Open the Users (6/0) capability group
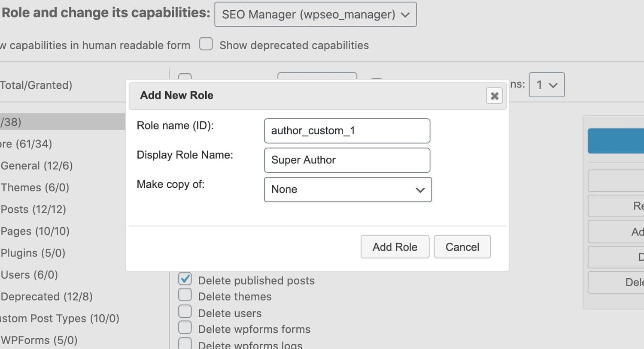Viewport: 644px width, 349px height. [x=29, y=275]
